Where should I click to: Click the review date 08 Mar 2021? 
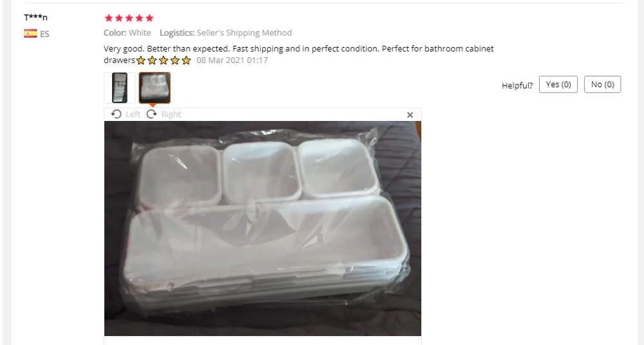click(232, 61)
